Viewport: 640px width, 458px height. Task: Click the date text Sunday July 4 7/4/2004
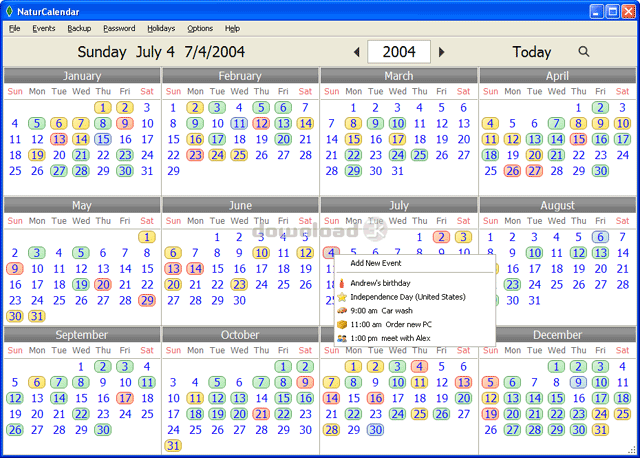[161, 52]
